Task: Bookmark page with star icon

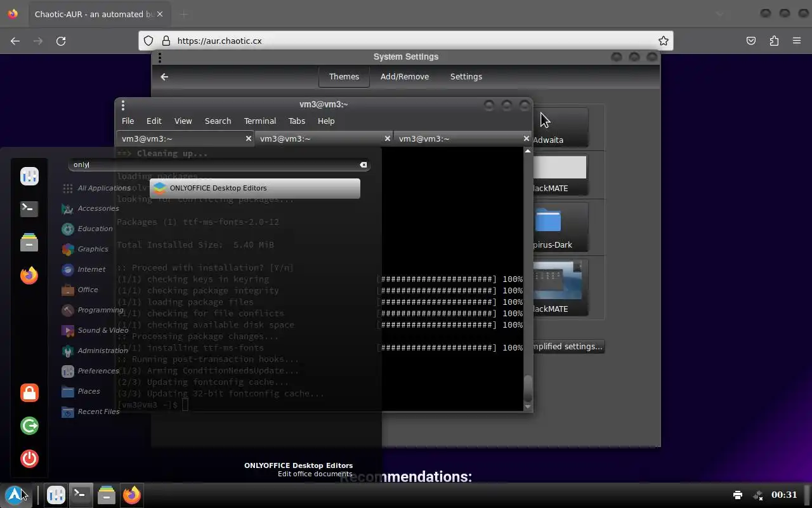Action: [664, 41]
